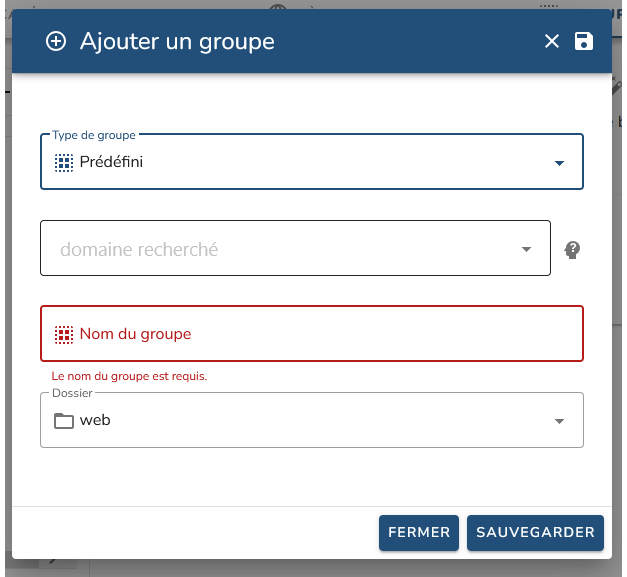Click the red grid icon in Nom du groupe
This screenshot has height=577, width=627.
[x=64, y=334]
